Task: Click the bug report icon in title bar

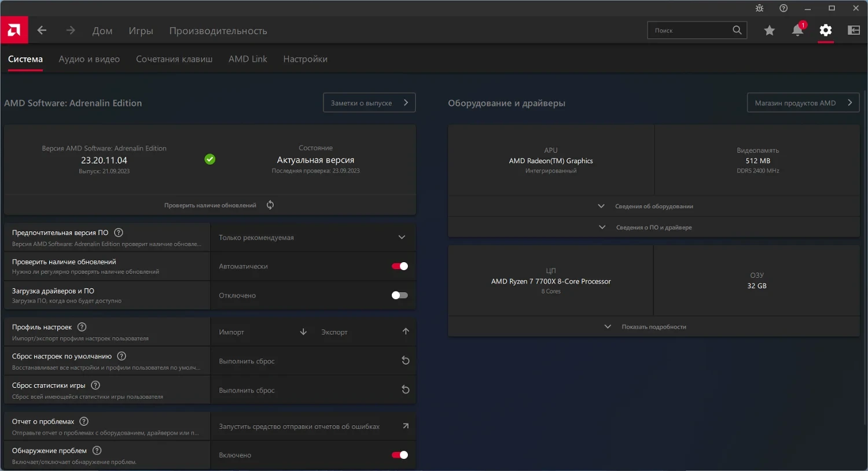Action: [x=759, y=8]
